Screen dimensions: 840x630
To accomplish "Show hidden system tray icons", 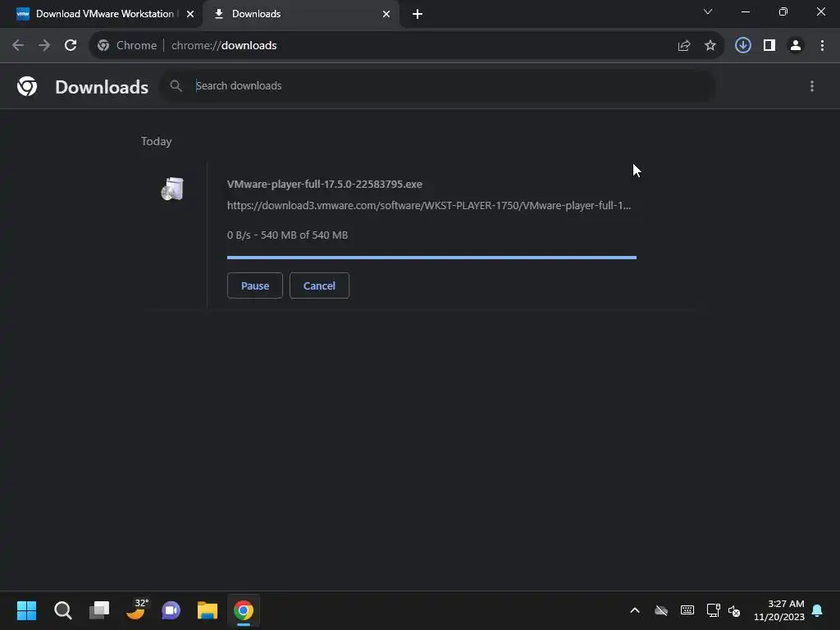I will click(635, 610).
